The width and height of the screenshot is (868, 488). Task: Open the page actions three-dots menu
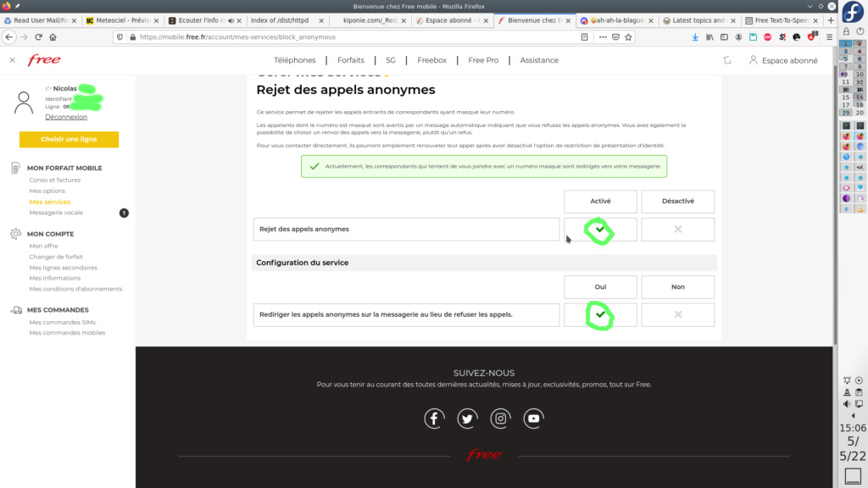pyautogui.click(x=603, y=37)
